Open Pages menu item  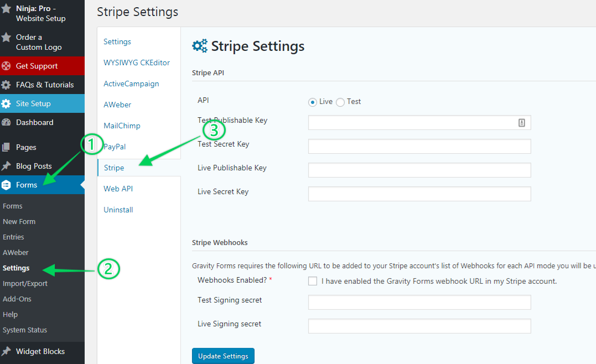42,147
